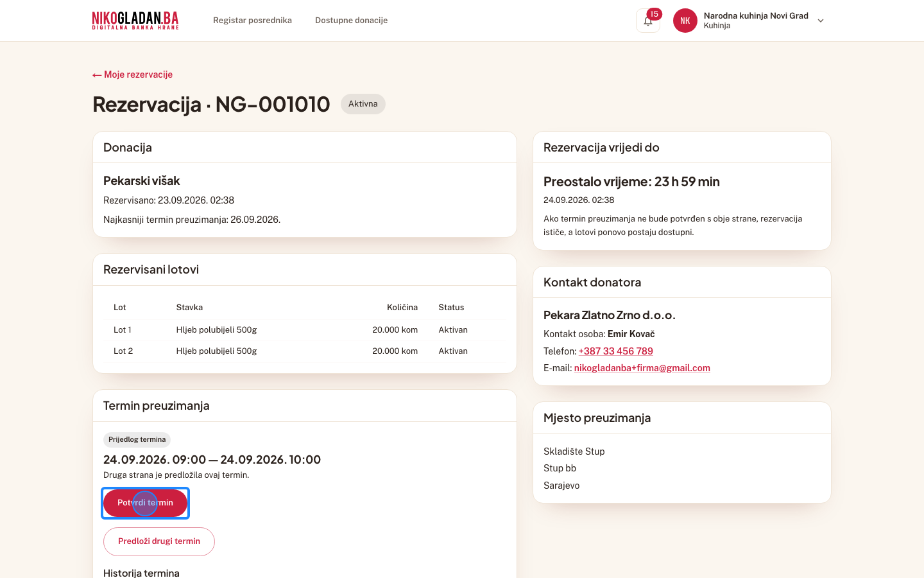Open Dostupne donacije menu item
Image resolution: width=924 pixels, height=578 pixels.
click(351, 21)
